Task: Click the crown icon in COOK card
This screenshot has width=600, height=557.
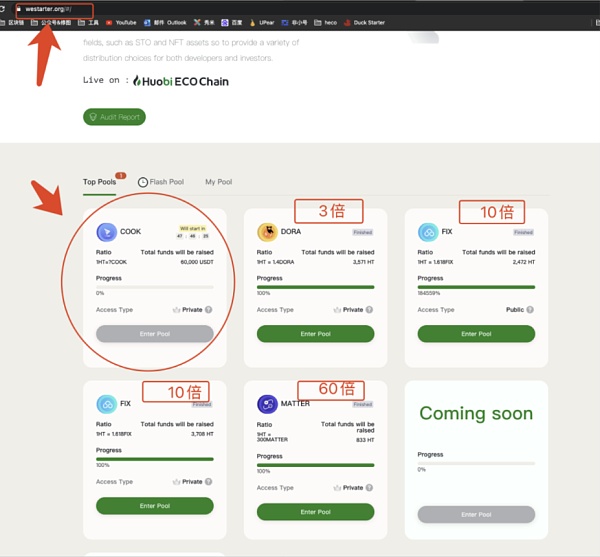Action: (176, 309)
